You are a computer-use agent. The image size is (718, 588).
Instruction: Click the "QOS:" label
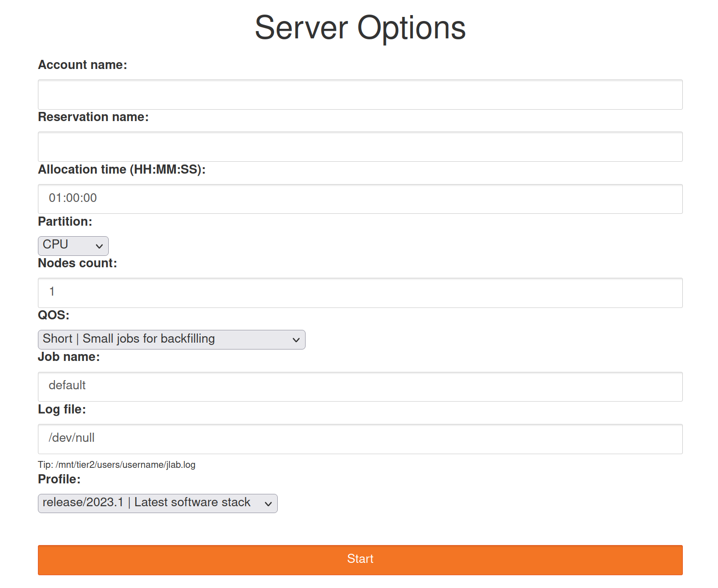(53, 315)
